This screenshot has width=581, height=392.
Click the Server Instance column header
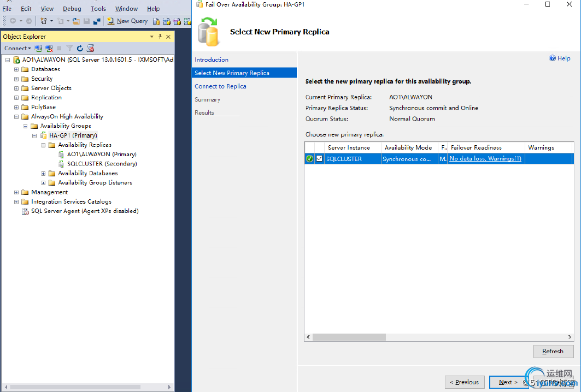(353, 147)
